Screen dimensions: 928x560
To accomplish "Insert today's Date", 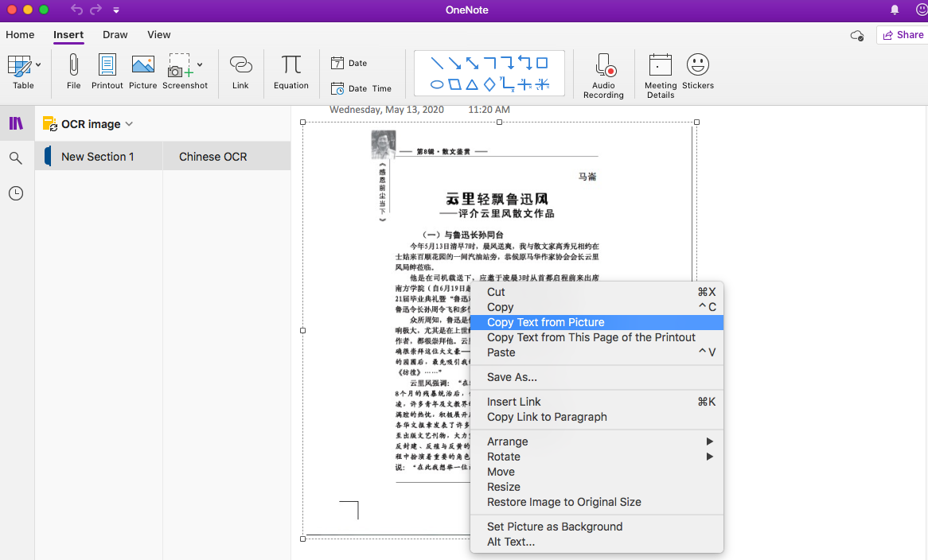I will 349,64.
